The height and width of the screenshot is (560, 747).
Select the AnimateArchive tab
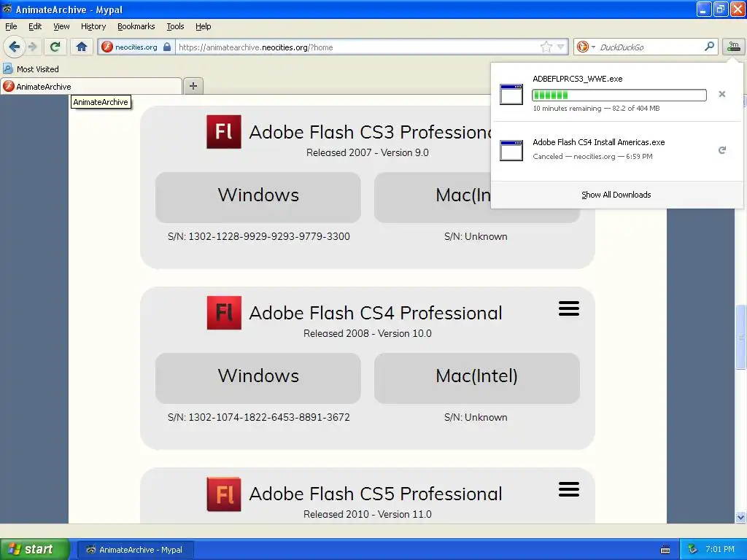[91, 86]
